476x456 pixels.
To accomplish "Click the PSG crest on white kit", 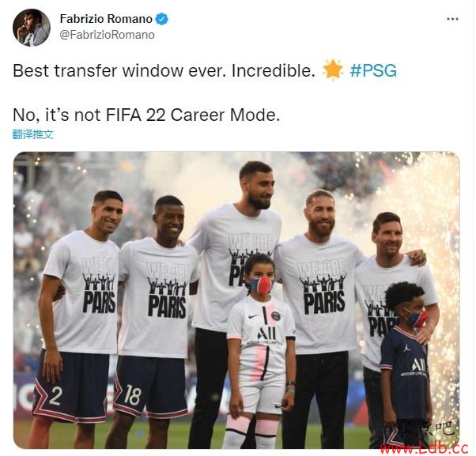I will coord(275,316).
